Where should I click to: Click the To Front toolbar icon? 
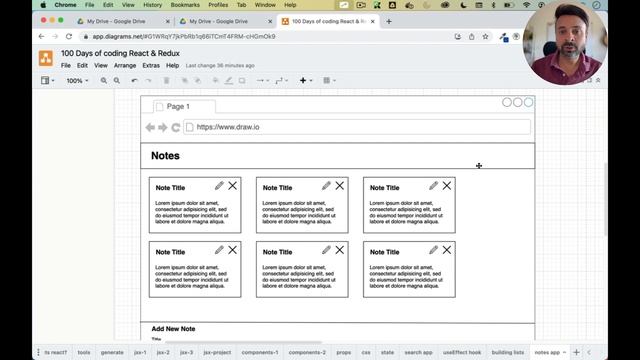coord(184,81)
